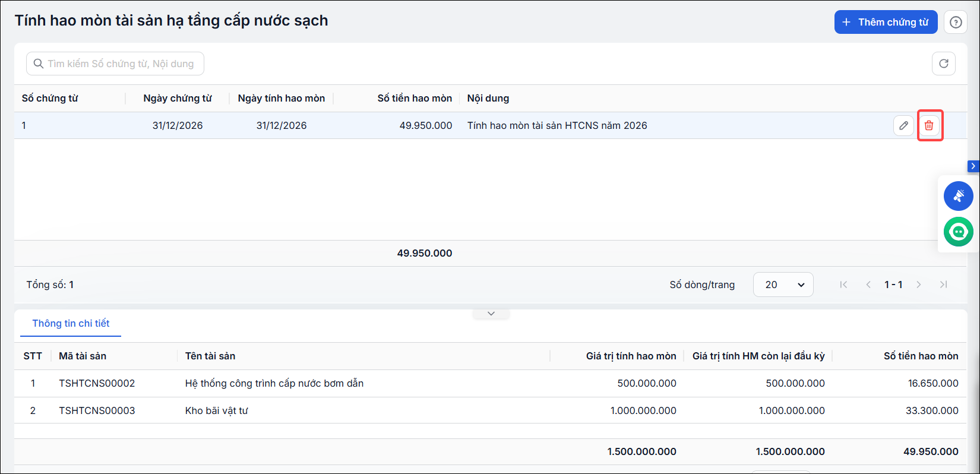Click Ngày tính hao mòn column header
The width and height of the screenshot is (980, 474).
click(x=282, y=98)
